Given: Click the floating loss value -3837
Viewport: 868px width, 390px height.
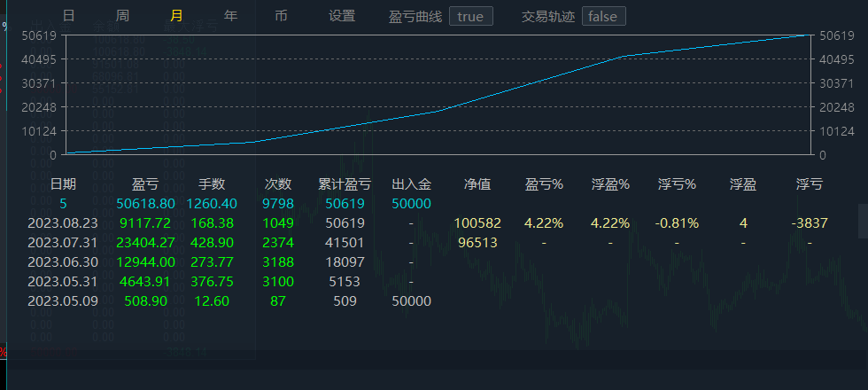Looking at the screenshot, I should tap(810, 223).
